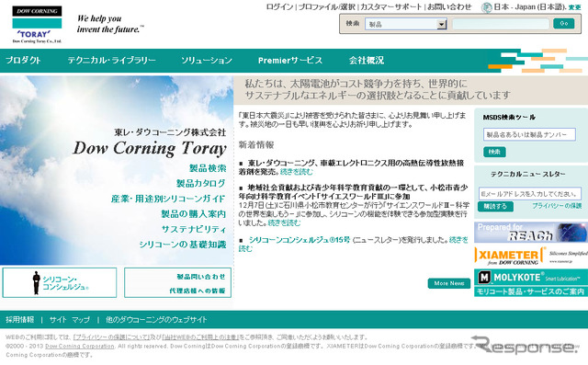Click the 小松市青少年向け科学教育イベント news headline
This screenshot has width=588, height=365.
[x=354, y=192]
